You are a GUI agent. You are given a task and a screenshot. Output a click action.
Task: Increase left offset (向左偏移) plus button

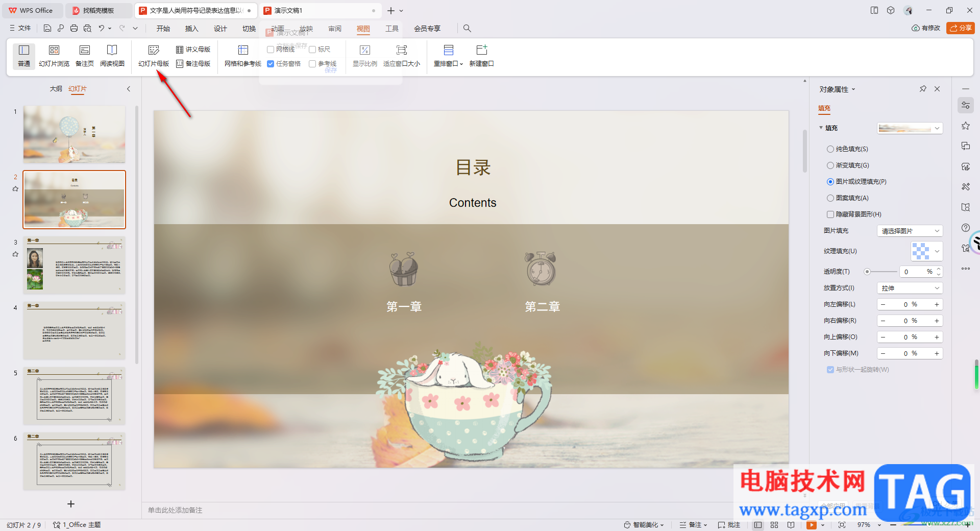click(x=937, y=304)
